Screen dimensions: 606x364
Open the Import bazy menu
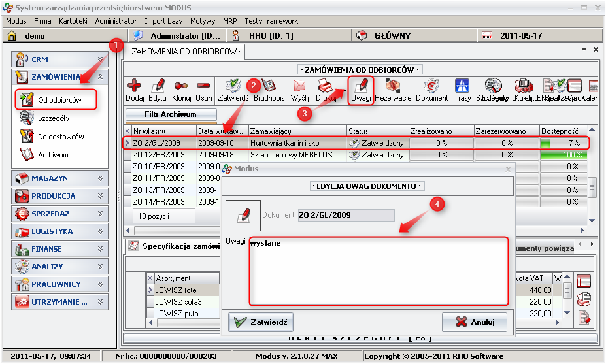164,21
